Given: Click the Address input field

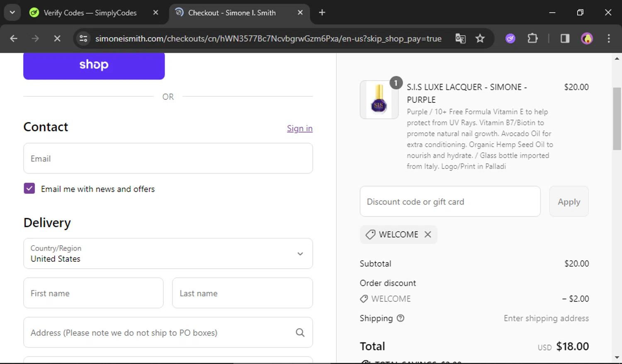Looking at the screenshot, I should (168, 332).
